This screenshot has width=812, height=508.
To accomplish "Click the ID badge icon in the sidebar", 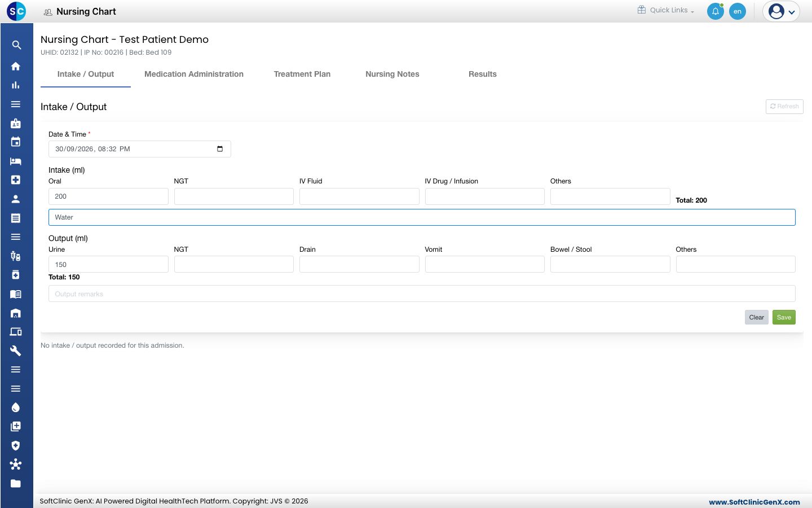I will point(16,123).
